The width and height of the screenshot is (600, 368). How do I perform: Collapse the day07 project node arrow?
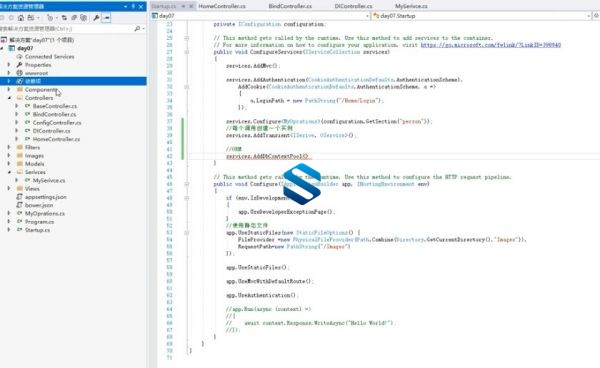[x=2, y=48]
